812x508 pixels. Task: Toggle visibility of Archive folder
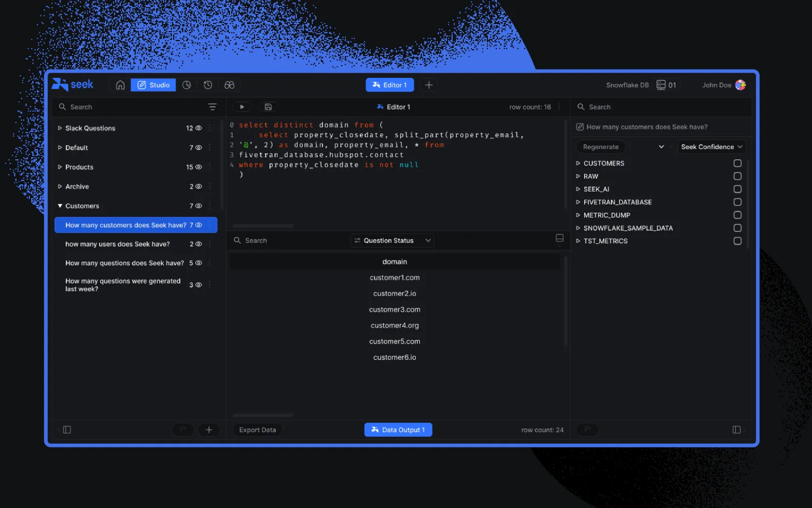pyautogui.click(x=199, y=186)
